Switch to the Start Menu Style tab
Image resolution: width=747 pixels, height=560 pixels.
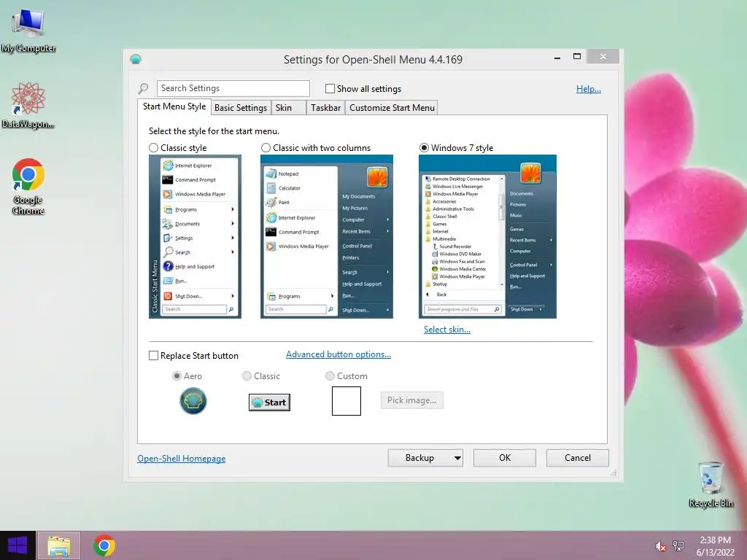(174, 106)
